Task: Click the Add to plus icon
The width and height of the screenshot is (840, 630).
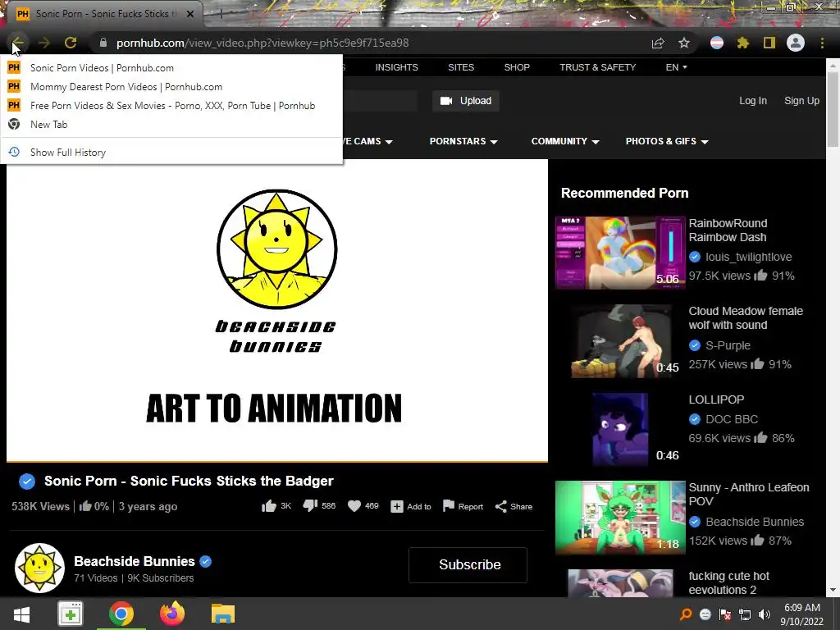Action: pyautogui.click(x=396, y=506)
